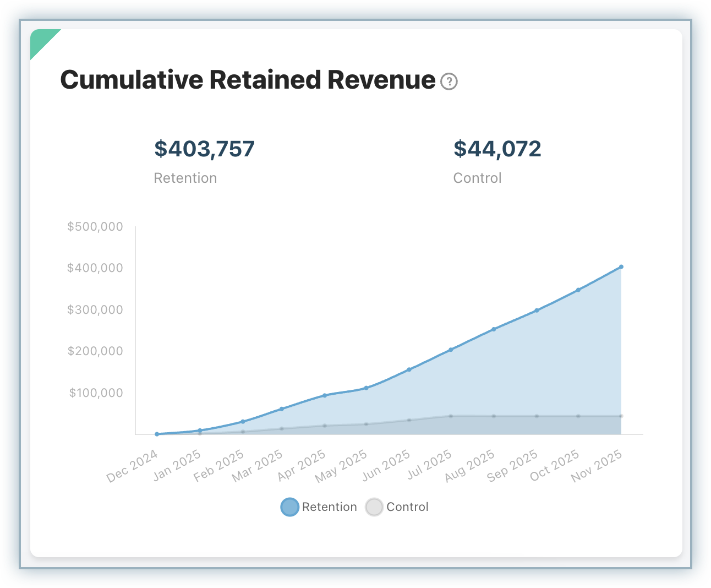Image resolution: width=711 pixels, height=588 pixels.
Task: Select May 2025 point on Retention line
Action: pos(366,388)
